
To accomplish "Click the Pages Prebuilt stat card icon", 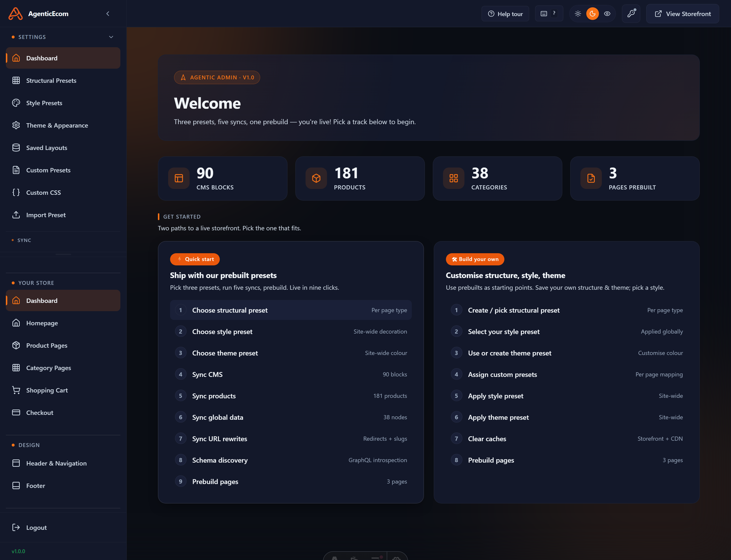I will click(591, 178).
